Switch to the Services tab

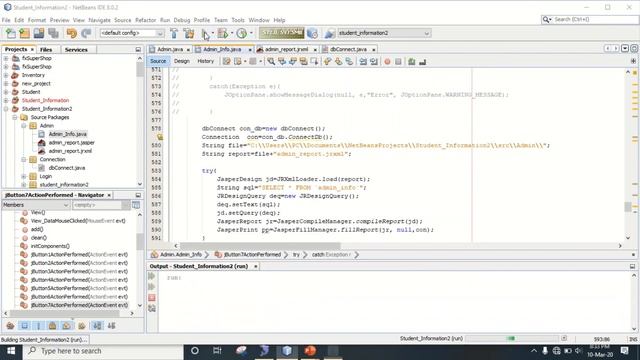point(76,49)
